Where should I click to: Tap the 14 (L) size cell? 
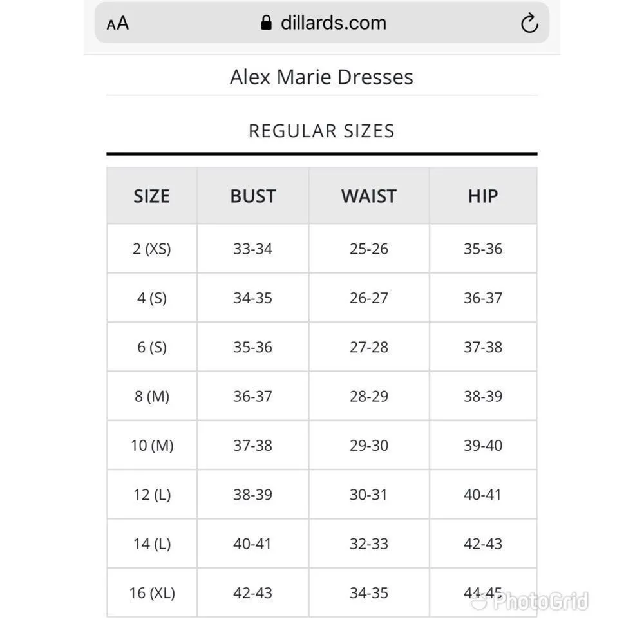pos(152,544)
